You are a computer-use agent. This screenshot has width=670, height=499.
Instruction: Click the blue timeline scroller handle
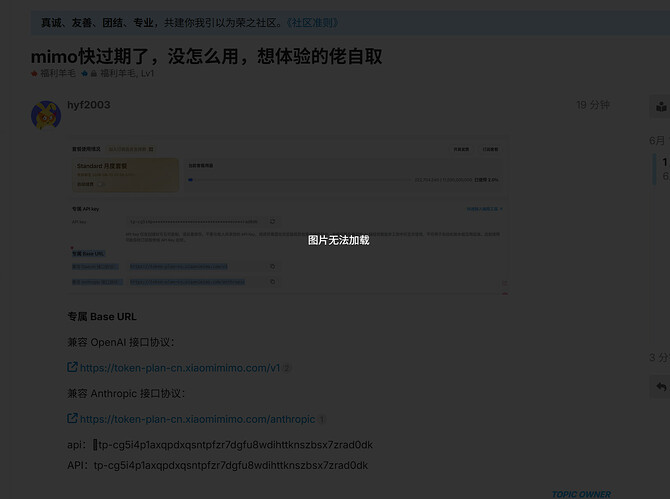[654, 169]
